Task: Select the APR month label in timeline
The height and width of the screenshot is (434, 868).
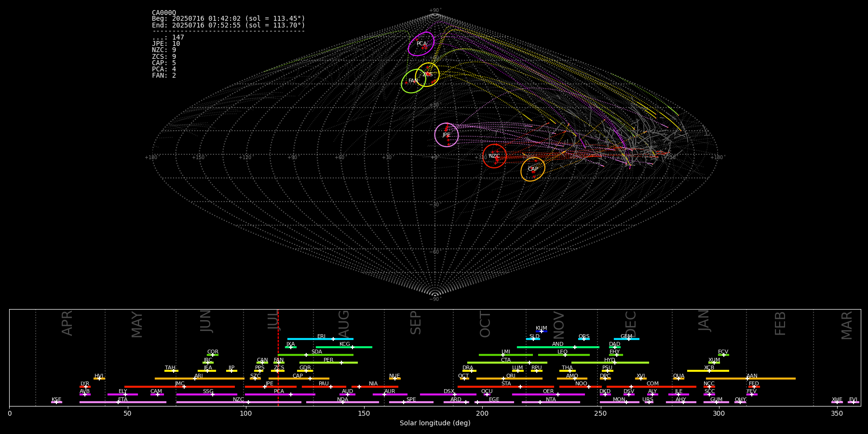Action: point(67,323)
